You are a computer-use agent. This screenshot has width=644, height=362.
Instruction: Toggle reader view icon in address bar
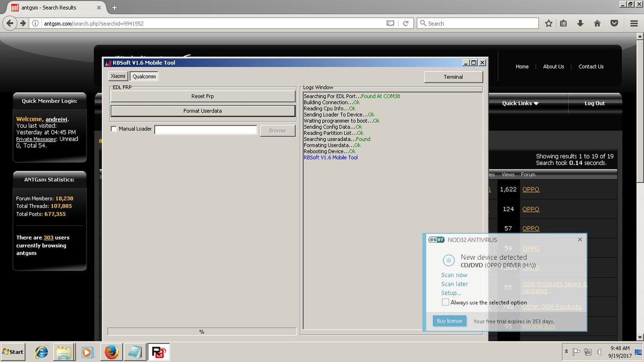tap(390, 23)
